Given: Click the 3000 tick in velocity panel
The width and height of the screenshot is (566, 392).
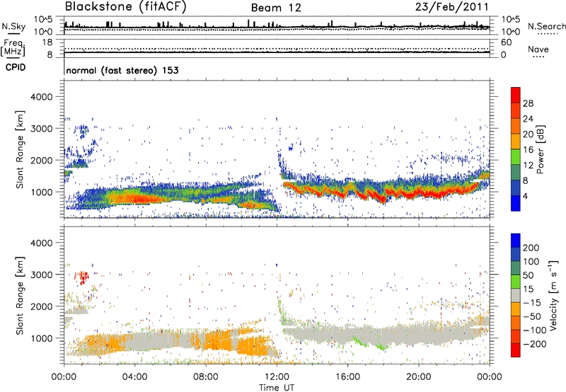Looking at the screenshot, I should (x=41, y=275).
